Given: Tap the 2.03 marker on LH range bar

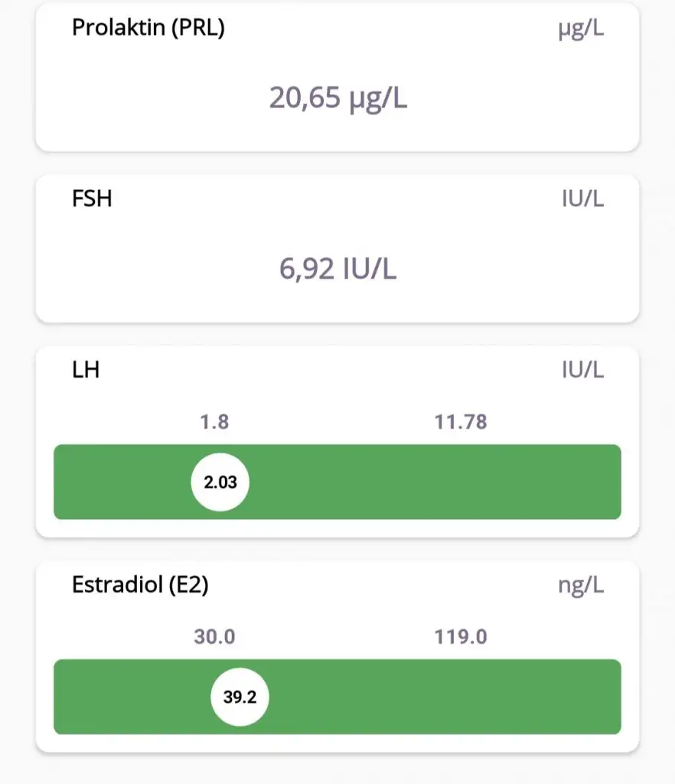Looking at the screenshot, I should [x=220, y=482].
